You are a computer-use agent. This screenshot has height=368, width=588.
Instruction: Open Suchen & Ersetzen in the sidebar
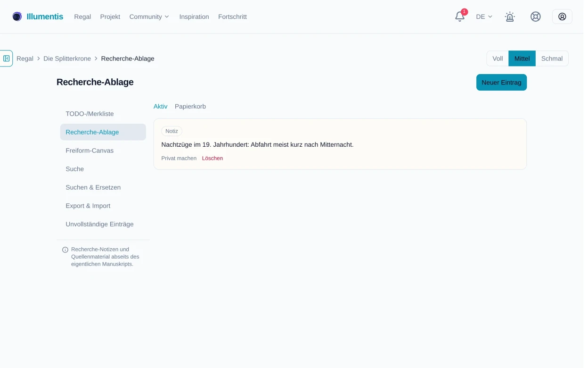coord(104,188)
